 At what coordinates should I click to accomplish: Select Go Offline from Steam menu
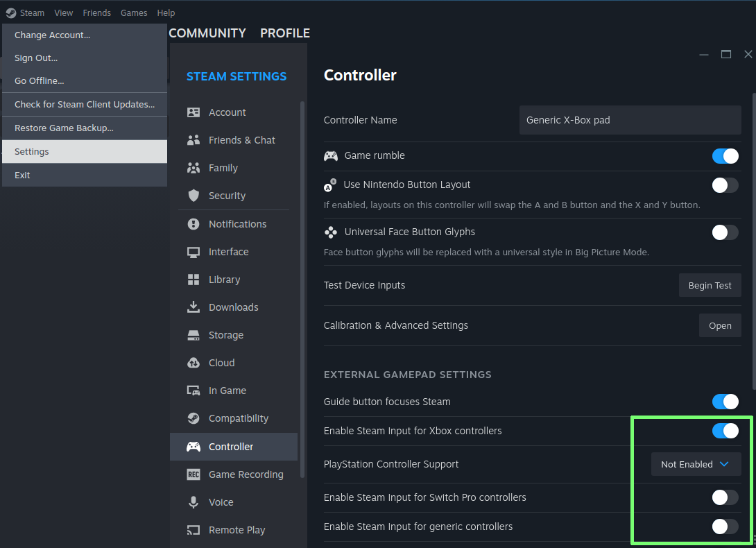pyautogui.click(x=40, y=81)
